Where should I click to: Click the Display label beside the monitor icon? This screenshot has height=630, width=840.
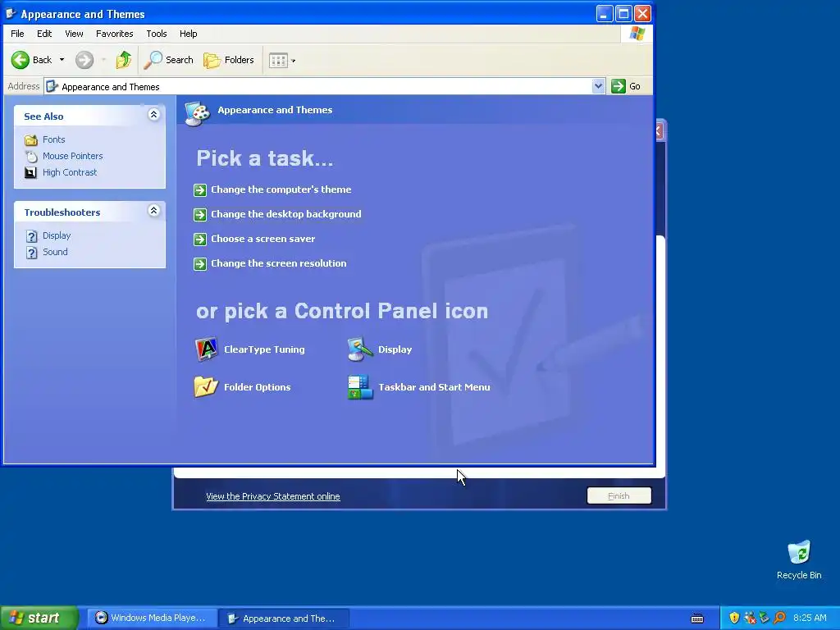coord(395,349)
